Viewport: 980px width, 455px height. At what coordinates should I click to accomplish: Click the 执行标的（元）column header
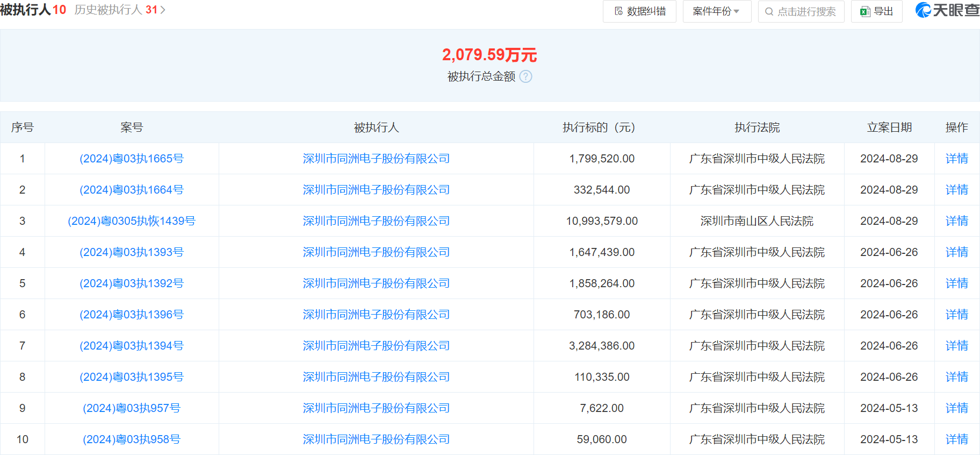coord(602,127)
